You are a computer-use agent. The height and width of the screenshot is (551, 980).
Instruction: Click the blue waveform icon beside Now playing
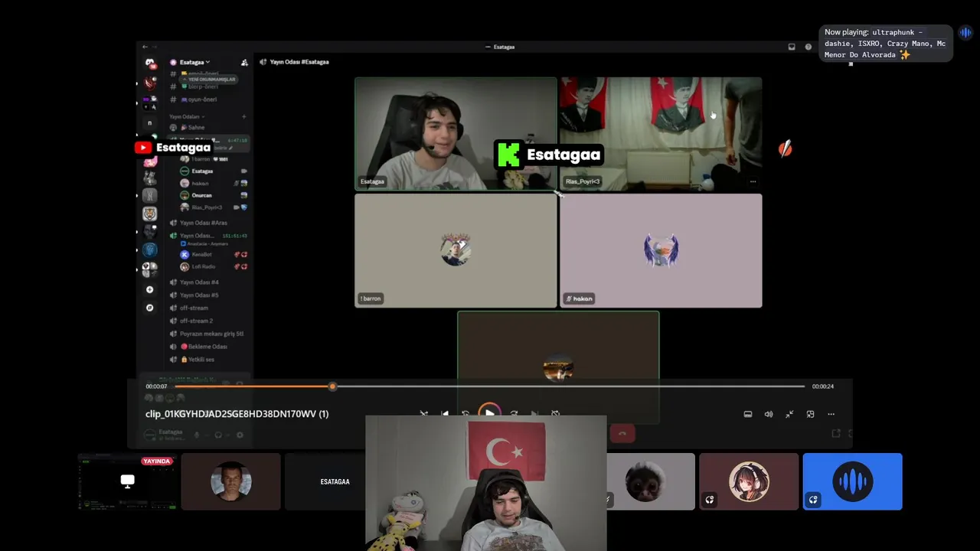pos(965,33)
